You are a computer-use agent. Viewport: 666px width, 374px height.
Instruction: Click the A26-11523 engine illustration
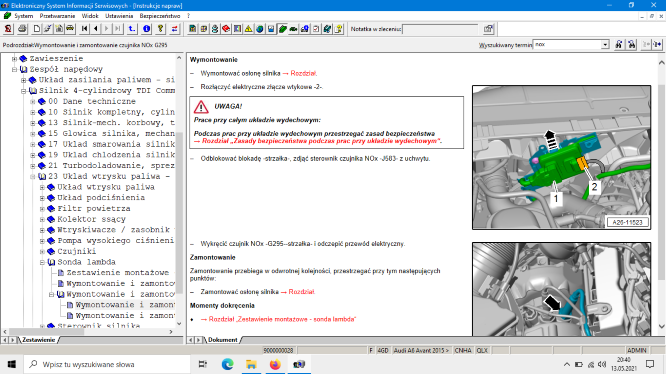point(562,157)
